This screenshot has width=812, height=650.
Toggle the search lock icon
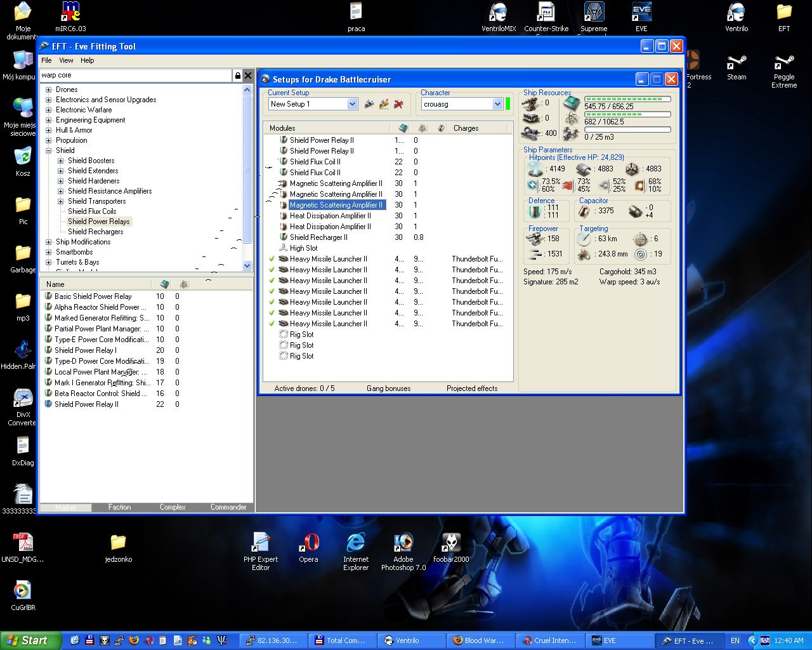238,76
